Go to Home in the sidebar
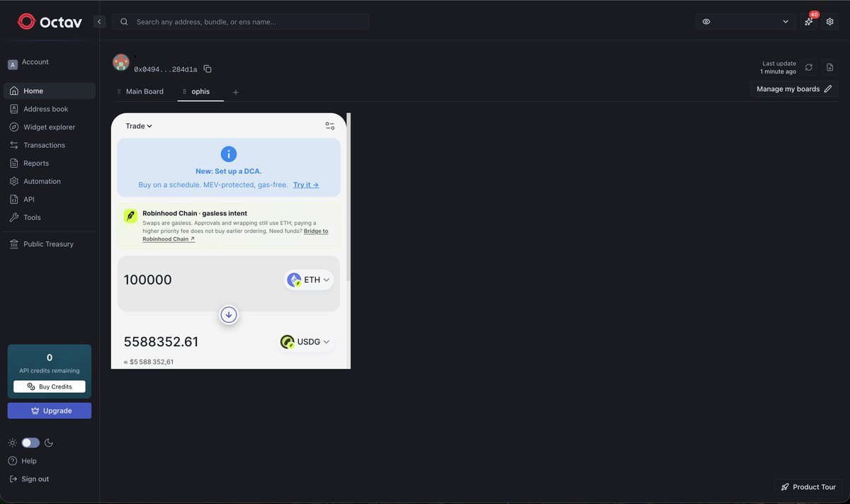Viewport: 850px width, 504px height. [50, 91]
